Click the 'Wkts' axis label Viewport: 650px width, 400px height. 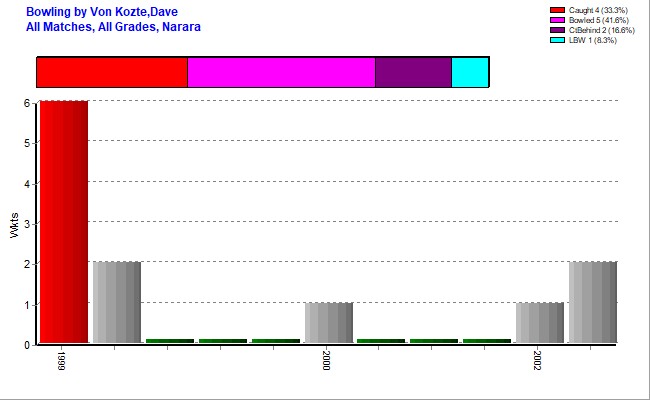point(15,225)
